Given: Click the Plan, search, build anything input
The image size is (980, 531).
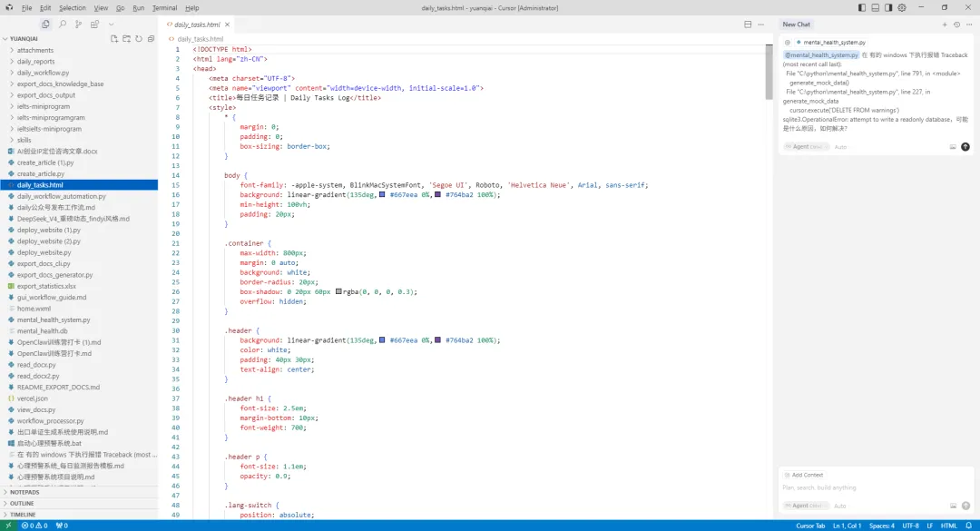Looking at the screenshot, I should point(875,487).
